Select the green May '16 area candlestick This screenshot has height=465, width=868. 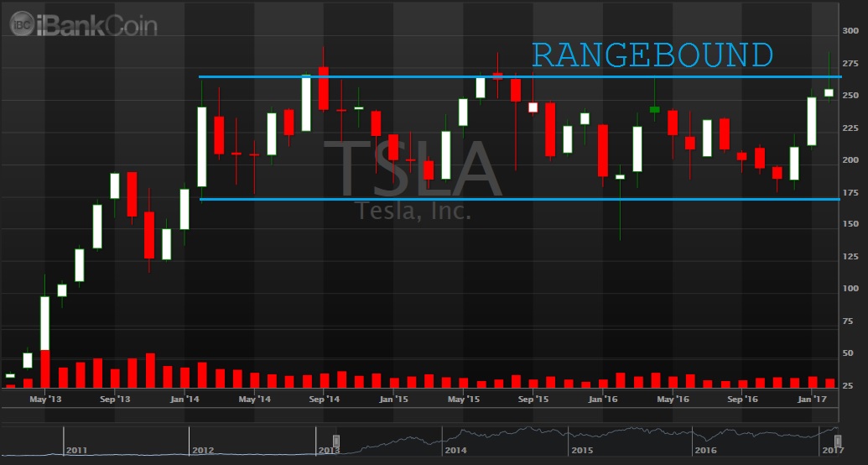coord(655,109)
